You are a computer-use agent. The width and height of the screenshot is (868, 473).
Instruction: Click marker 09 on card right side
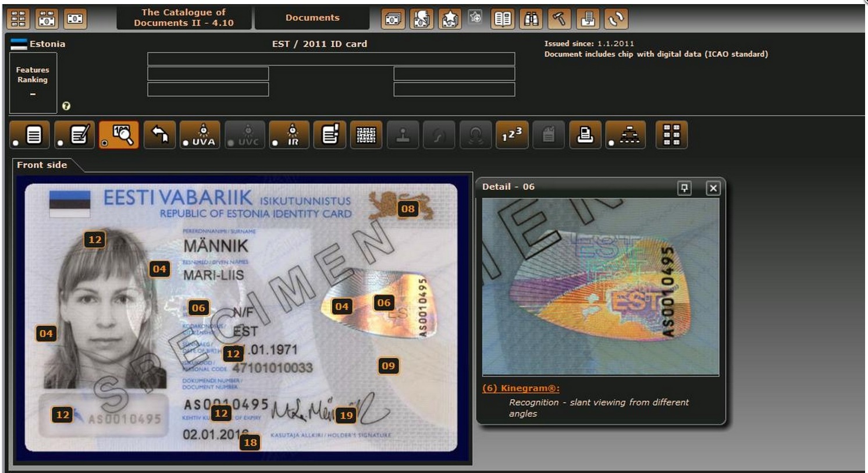click(388, 366)
